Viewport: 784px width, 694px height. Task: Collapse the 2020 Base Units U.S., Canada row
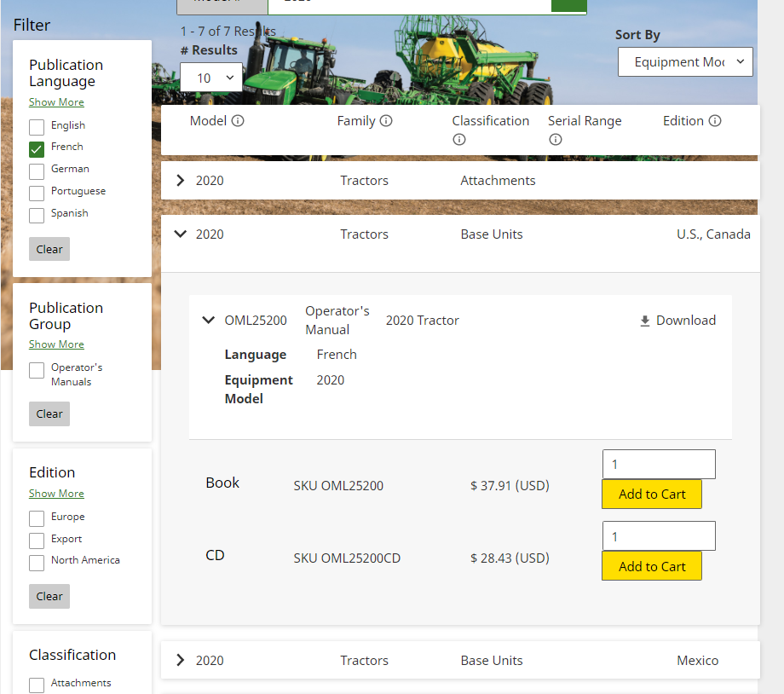point(181,234)
